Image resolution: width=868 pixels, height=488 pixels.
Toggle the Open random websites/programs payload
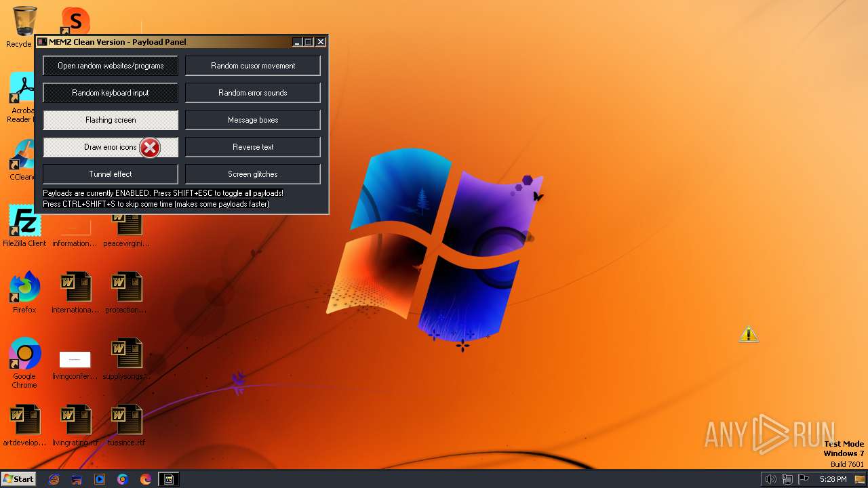coord(111,66)
